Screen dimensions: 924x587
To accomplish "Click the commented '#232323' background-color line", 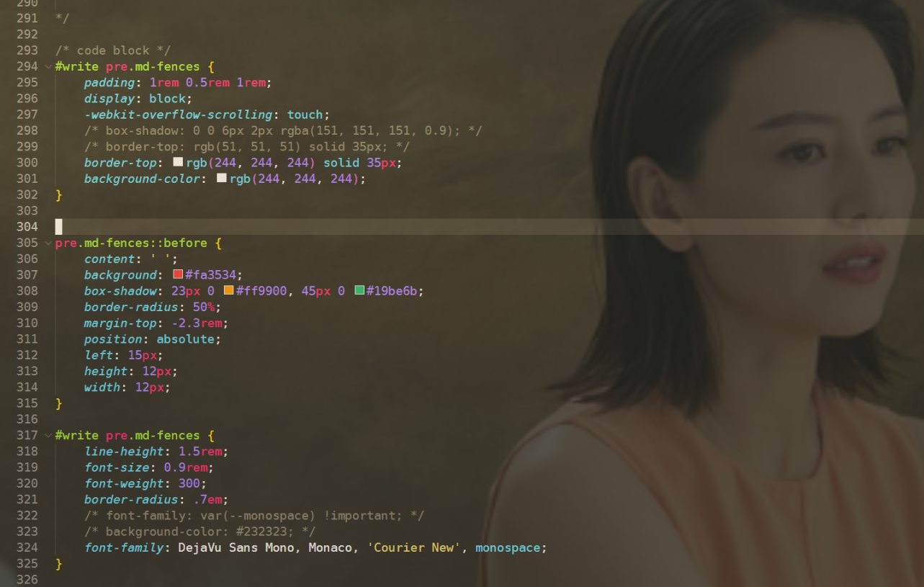I will click(199, 532).
